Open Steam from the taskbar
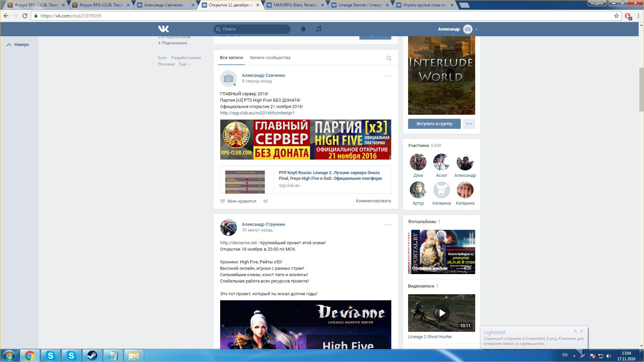644x362 pixels. tap(92, 355)
